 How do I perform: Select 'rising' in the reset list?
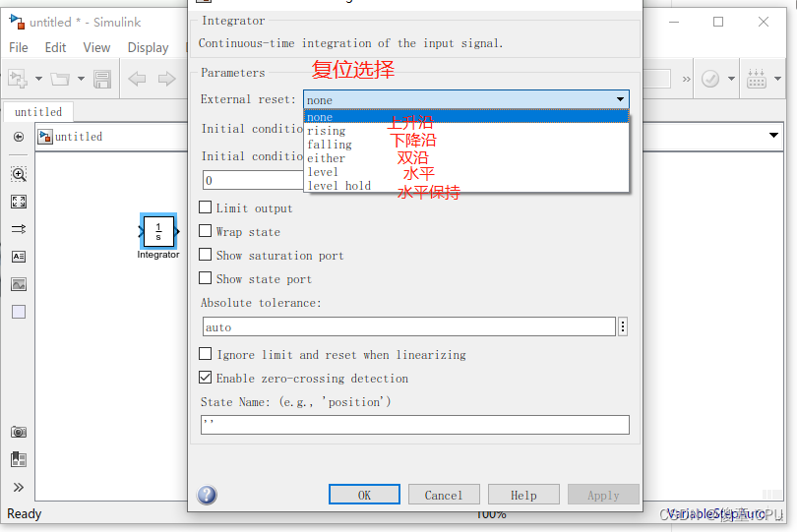[466, 131]
